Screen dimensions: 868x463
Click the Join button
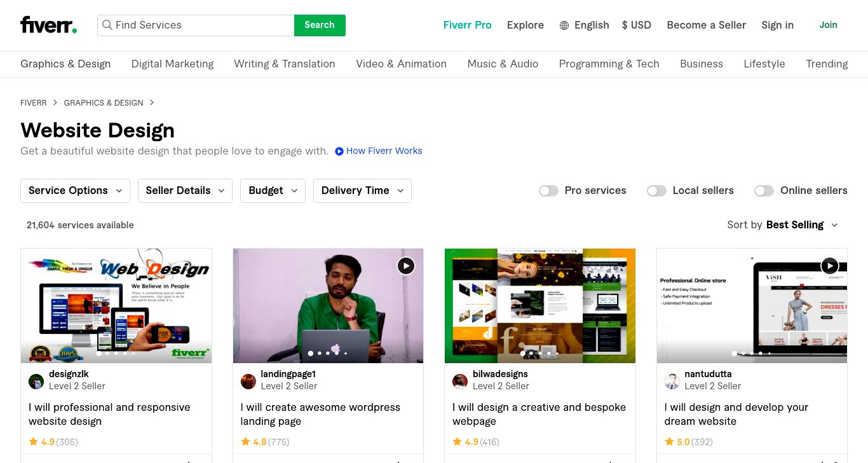click(828, 25)
